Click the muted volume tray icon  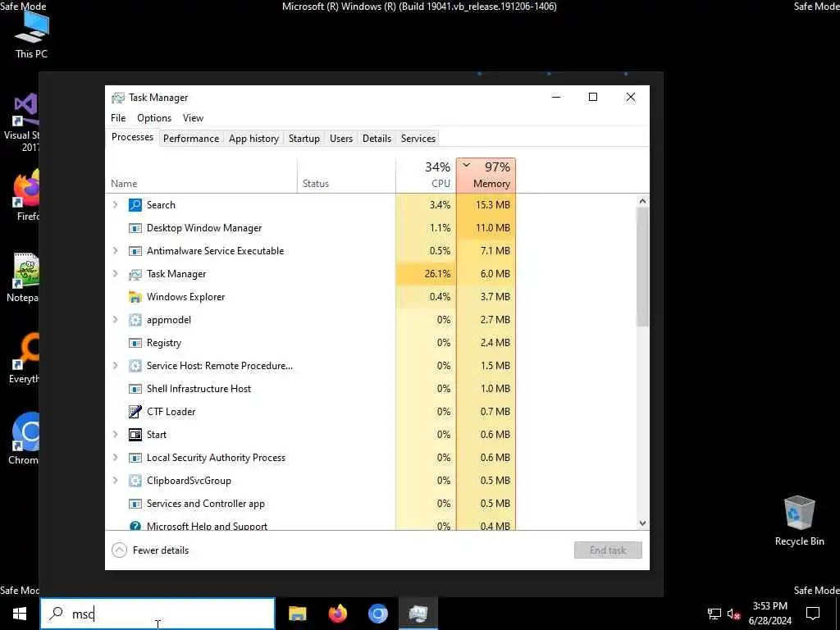[x=734, y=614]
